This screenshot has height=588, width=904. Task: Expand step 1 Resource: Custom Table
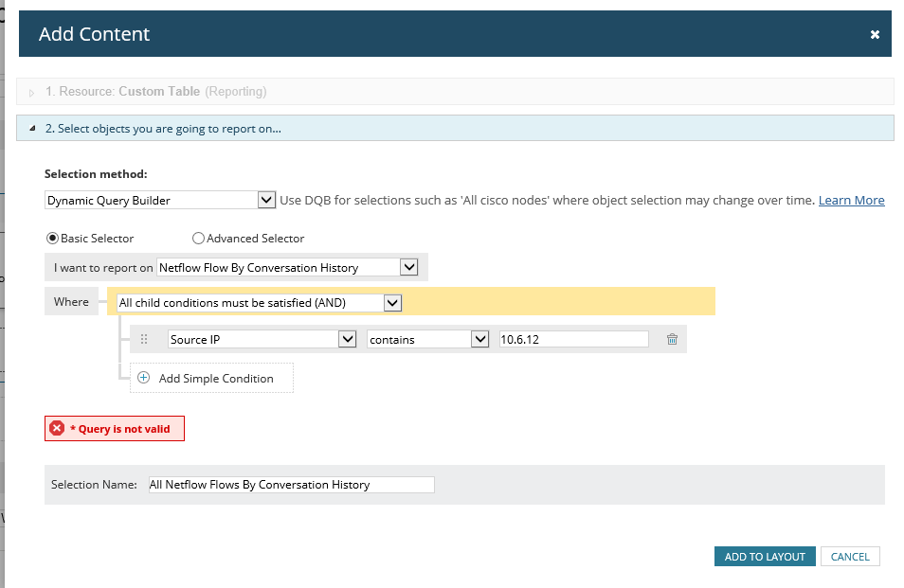click(x=32, y=92)
